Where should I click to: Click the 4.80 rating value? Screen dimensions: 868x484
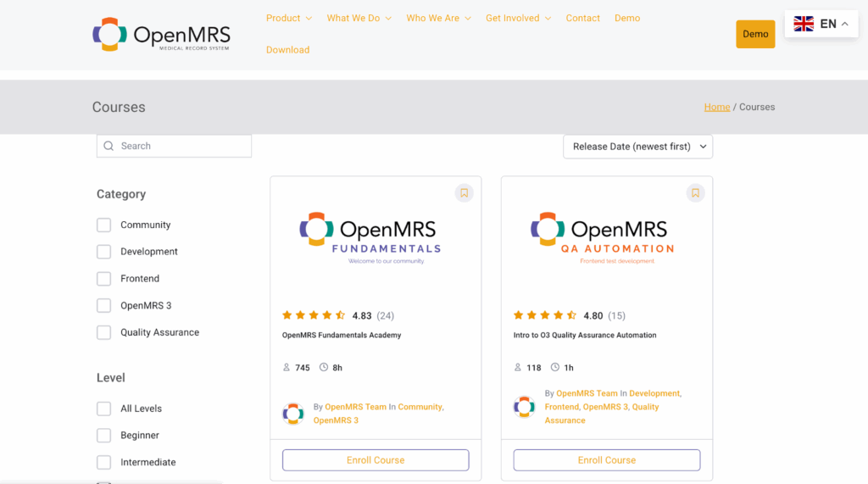click(593, 315)
